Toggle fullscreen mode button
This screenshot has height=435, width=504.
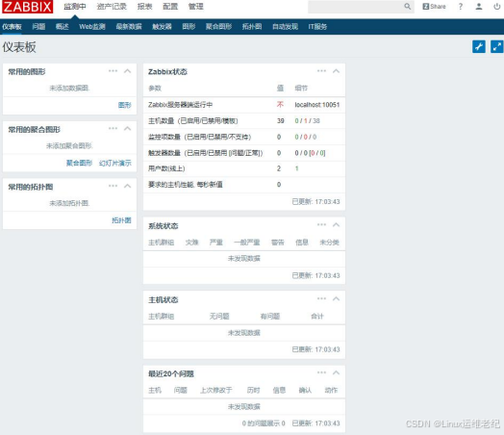pyautogui.click(x=497, y=46)
